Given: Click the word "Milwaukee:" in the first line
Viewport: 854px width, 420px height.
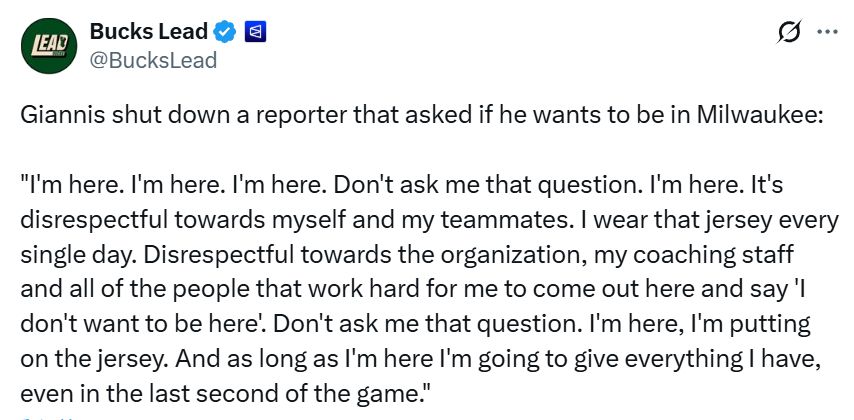Looking at the screenshot, I should click(760, 114).
